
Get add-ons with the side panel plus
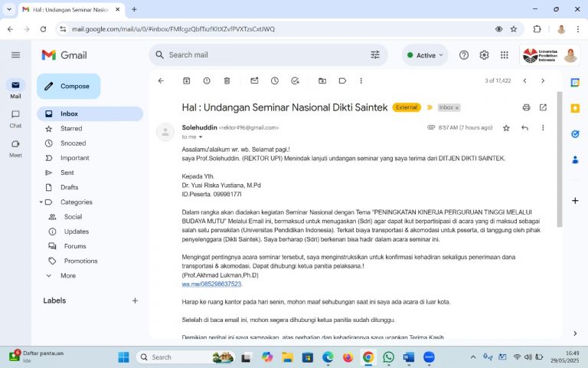(x=575, y=201)
